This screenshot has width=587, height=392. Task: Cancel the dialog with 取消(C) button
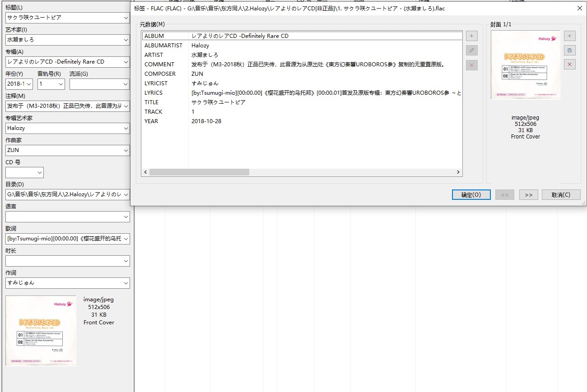click(561, 194)
